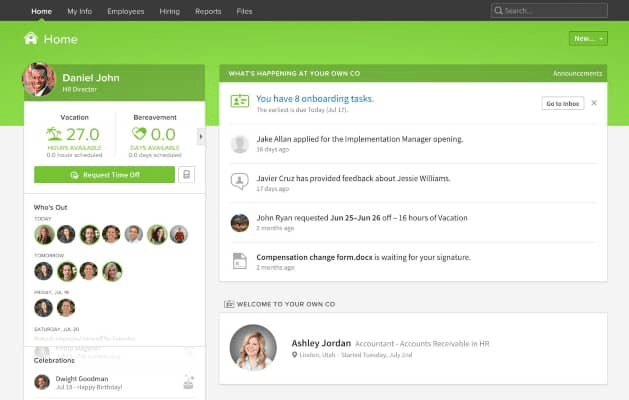Screen dimensions: 629x400
Task: Click the compensation form document icon
Action: tap(239, 261)
